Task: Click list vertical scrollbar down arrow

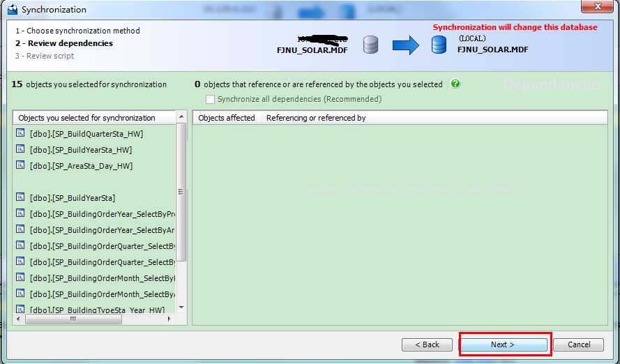Action: pyautogui.click(x=181, y=308)
